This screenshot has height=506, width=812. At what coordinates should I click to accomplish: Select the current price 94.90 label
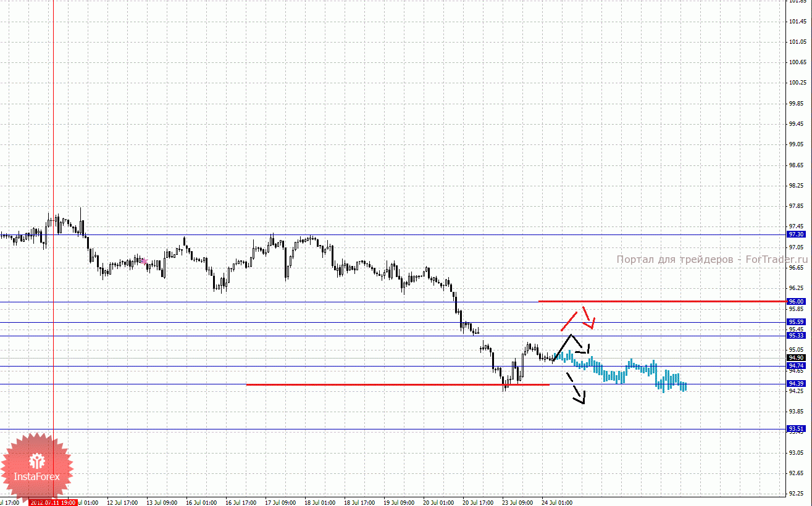coord(796,357)
